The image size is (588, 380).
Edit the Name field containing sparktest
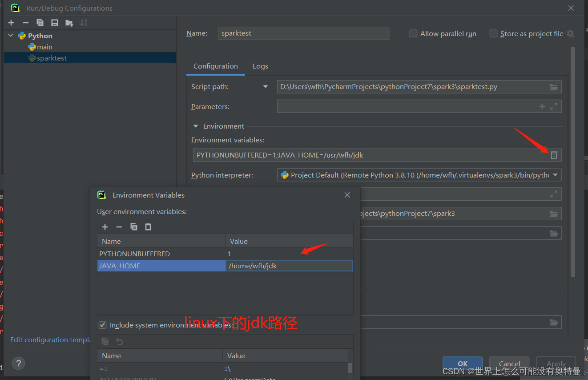303,33
